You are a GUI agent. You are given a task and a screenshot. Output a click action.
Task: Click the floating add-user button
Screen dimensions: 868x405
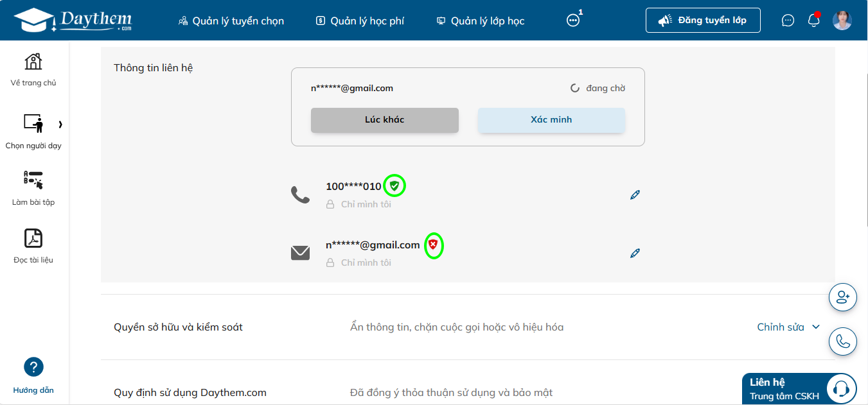(x=843, y=297)
